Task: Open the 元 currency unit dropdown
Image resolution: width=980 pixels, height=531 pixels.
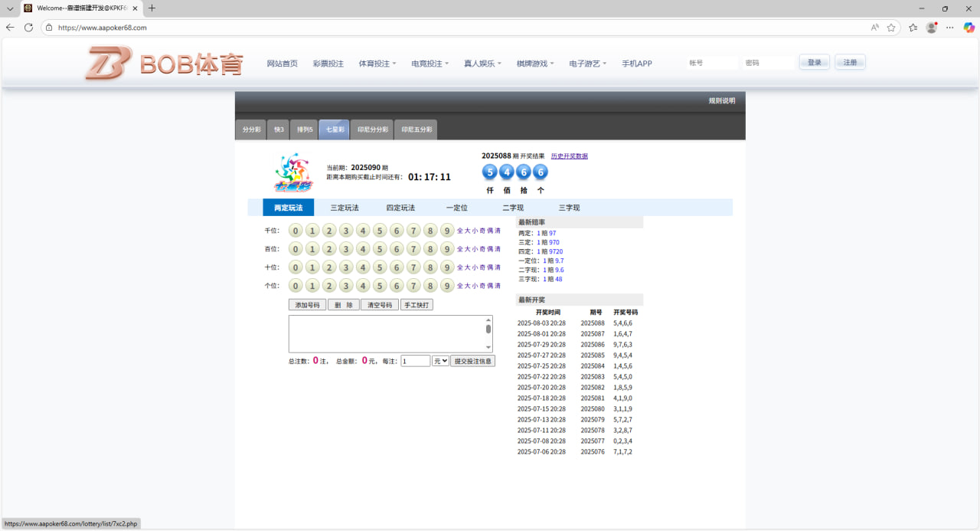Action: pyautogui.click(x=440, y=361)
